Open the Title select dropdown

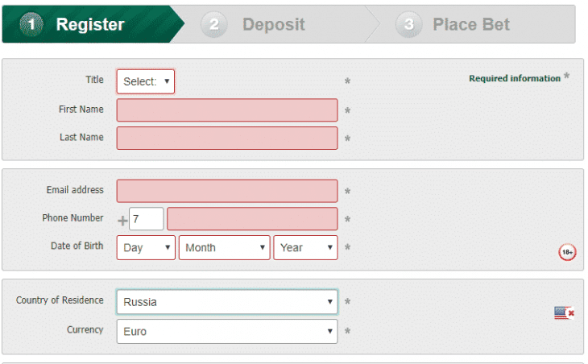pos(146,81)
